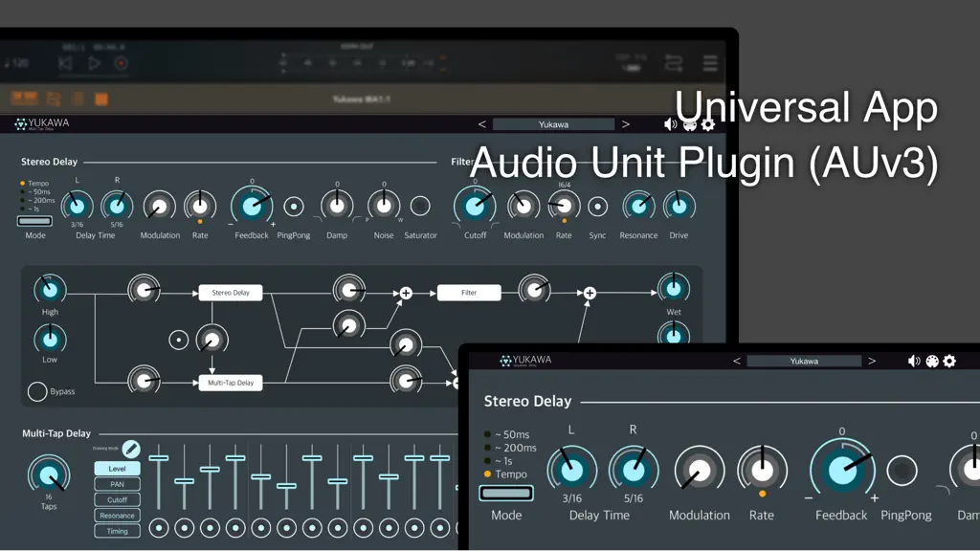Go to previous preset in main window
Screen dimensions: 980x551
point(482,124)
